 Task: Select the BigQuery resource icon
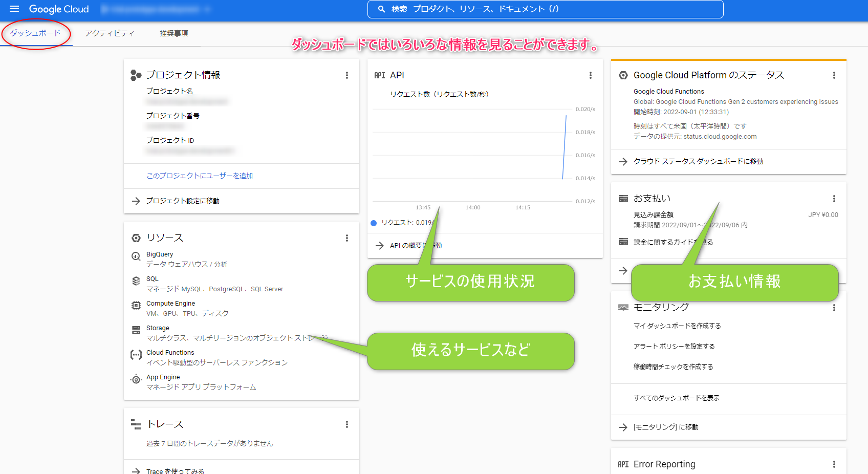[135, 256]
